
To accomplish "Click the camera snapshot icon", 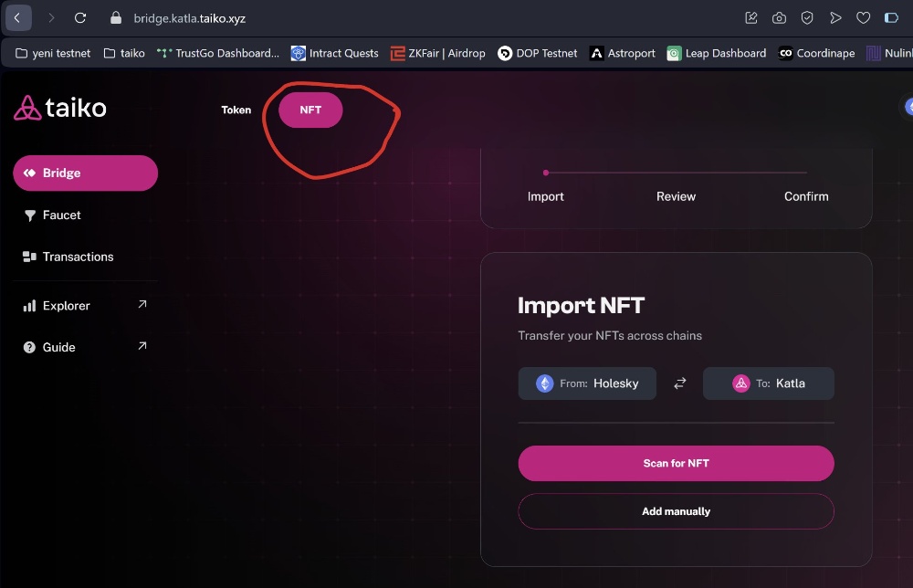I will click(x=779, y=18).
